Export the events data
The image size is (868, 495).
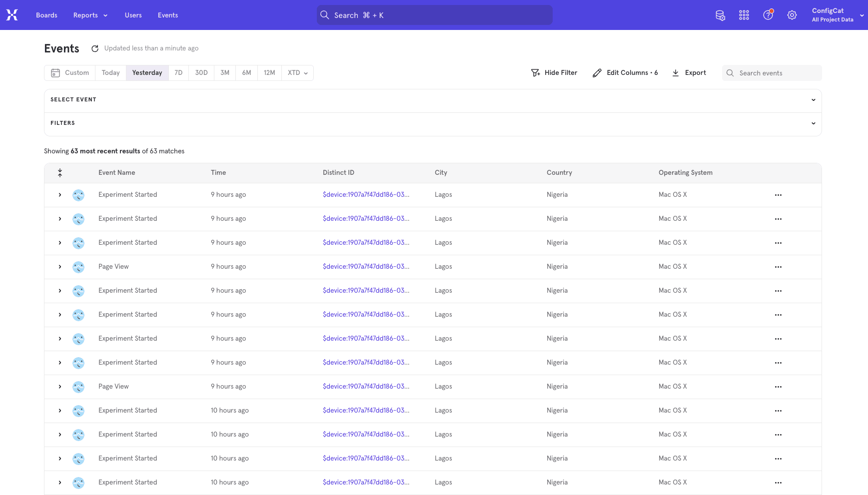(689, 72)
